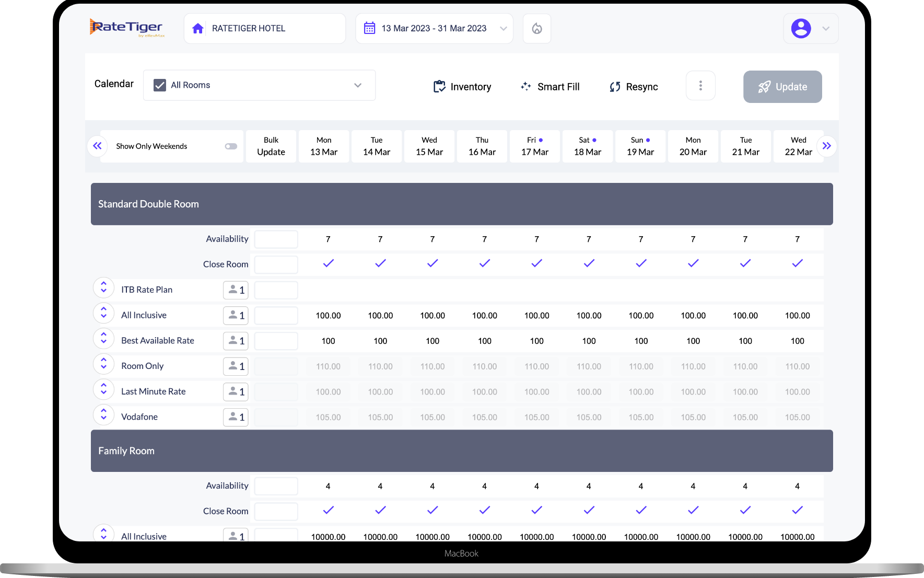
Task: Advance to next dates with right double-arrow
Action: 826,146
